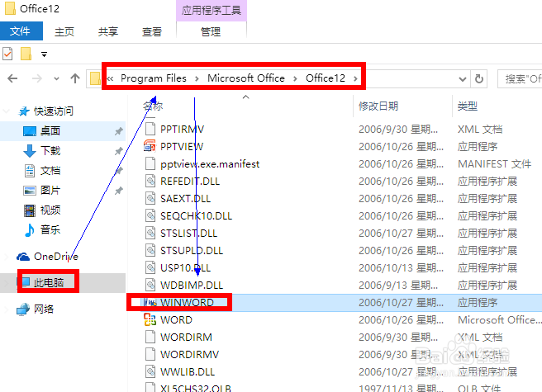
Task: Sort by 类型 column header
Action: tap(468, 106)
